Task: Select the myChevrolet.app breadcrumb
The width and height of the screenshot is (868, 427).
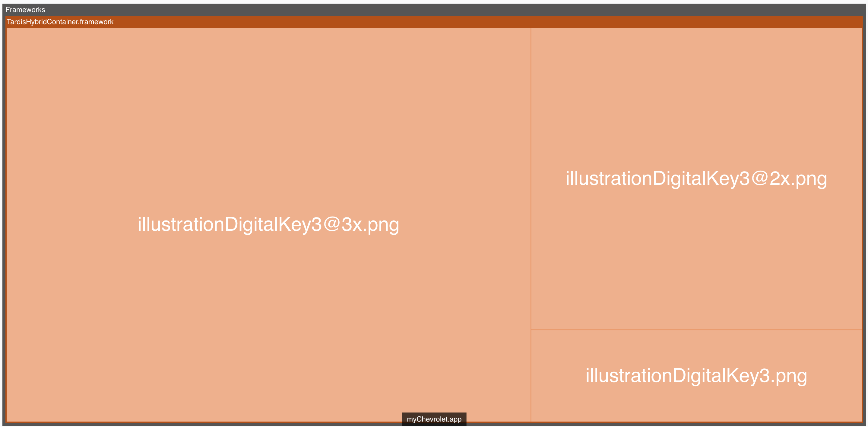Action: click(x=434, y=419)
